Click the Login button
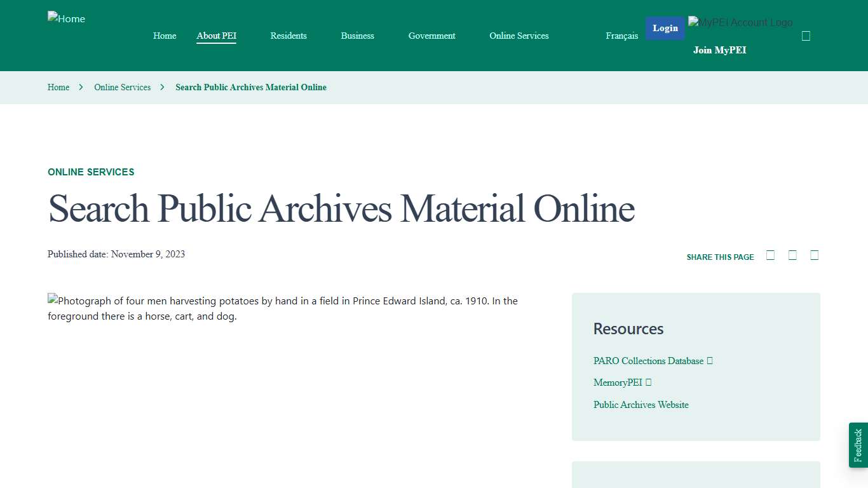This screenshot has height=488, width=868. [665, 28]
